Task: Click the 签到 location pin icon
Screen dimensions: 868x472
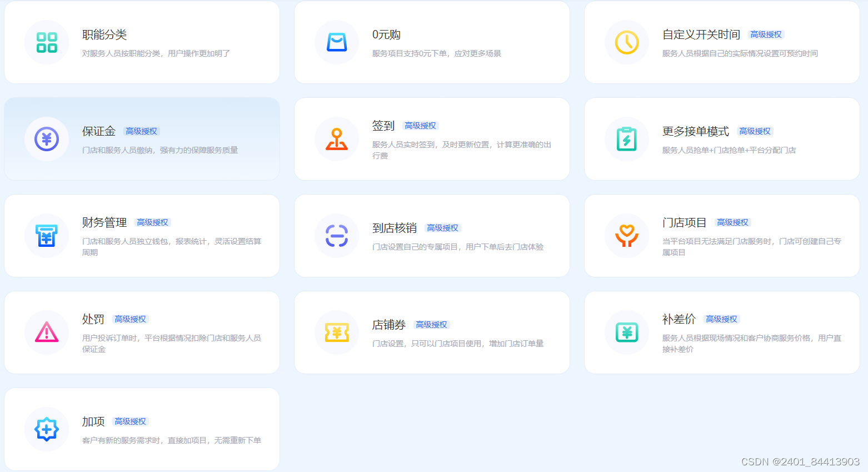Action: tap(337, 139)
